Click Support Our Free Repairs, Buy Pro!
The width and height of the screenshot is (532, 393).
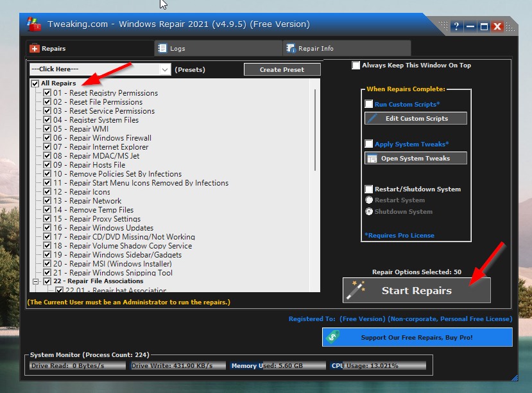(x=417, y=337)
